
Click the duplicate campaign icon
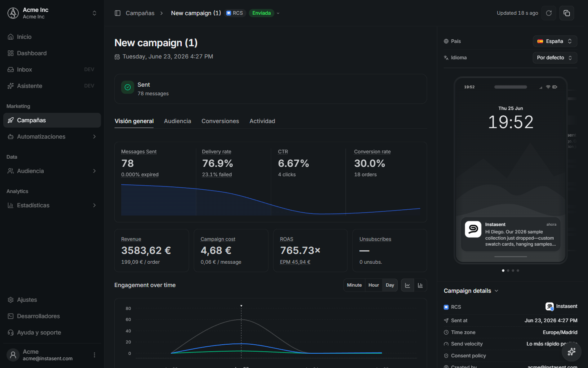tap(567, 13)
